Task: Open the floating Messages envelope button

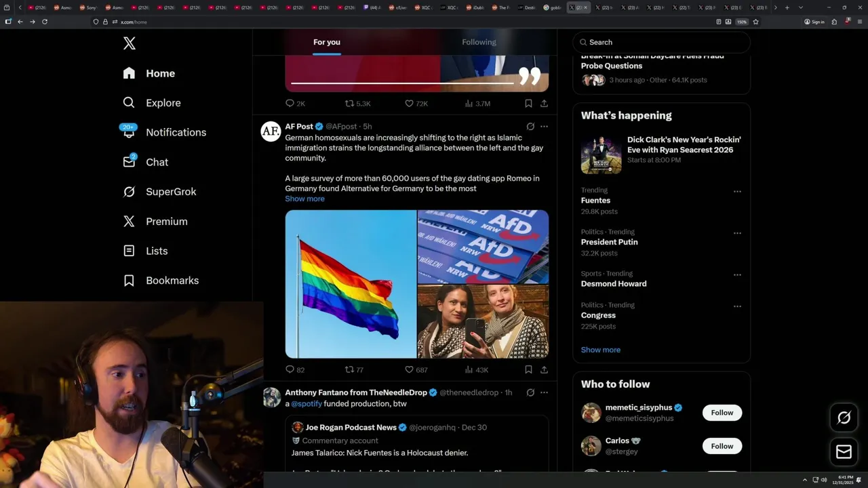Action: pyautogui.click(x=844, y=451)
